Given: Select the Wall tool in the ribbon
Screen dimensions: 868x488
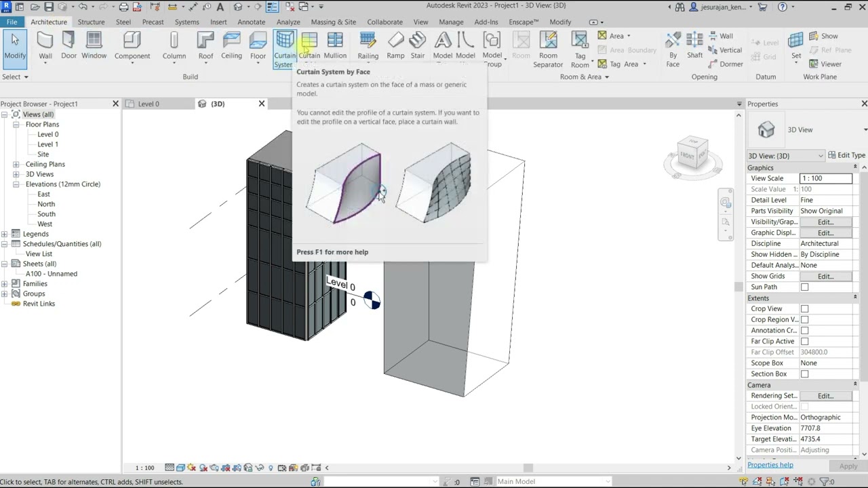Looking at the screenshot, I should (45, 46).
